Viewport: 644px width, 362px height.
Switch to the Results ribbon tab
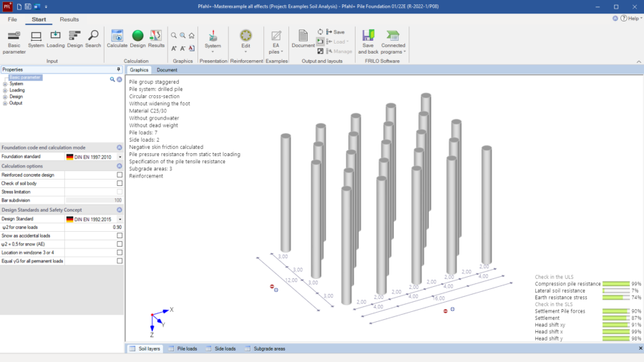pyautogui.click(x=69, y=19)
